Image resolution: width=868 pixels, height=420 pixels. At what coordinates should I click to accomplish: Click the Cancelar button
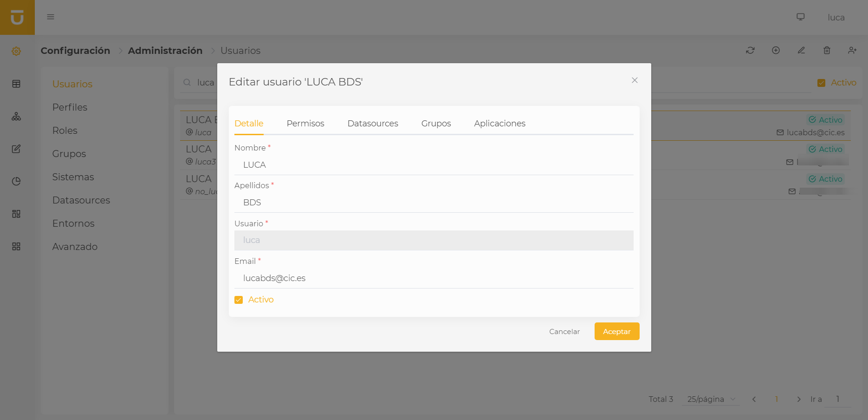(564, 332)
